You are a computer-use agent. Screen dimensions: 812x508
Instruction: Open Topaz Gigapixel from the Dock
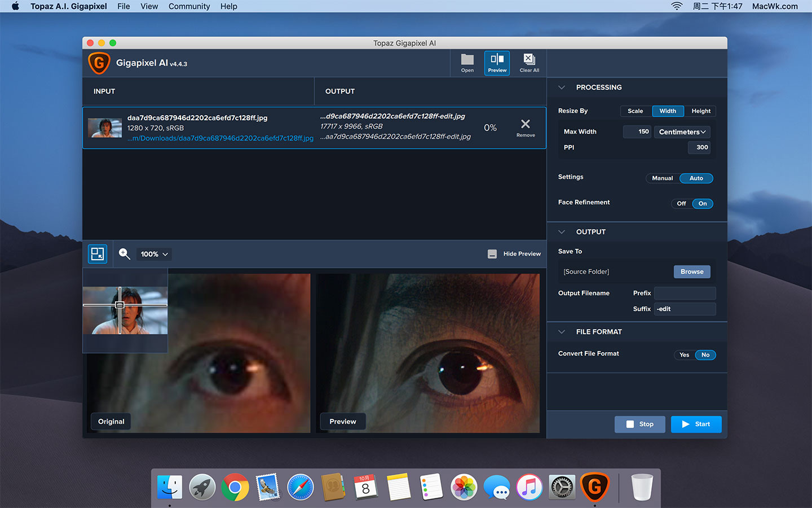(594, 487)
